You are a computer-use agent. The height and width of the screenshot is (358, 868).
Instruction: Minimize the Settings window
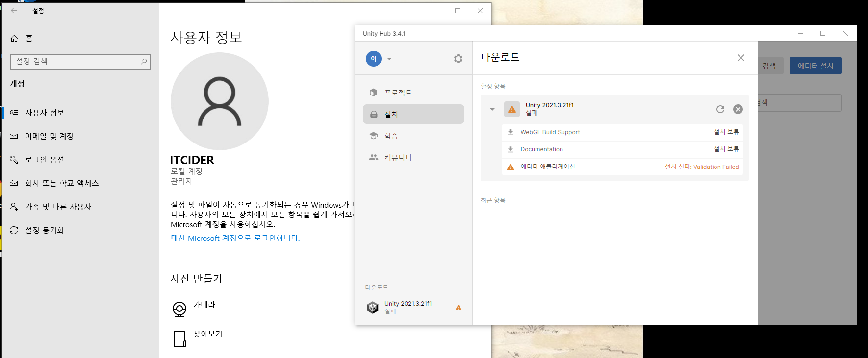tap(435, 11)
